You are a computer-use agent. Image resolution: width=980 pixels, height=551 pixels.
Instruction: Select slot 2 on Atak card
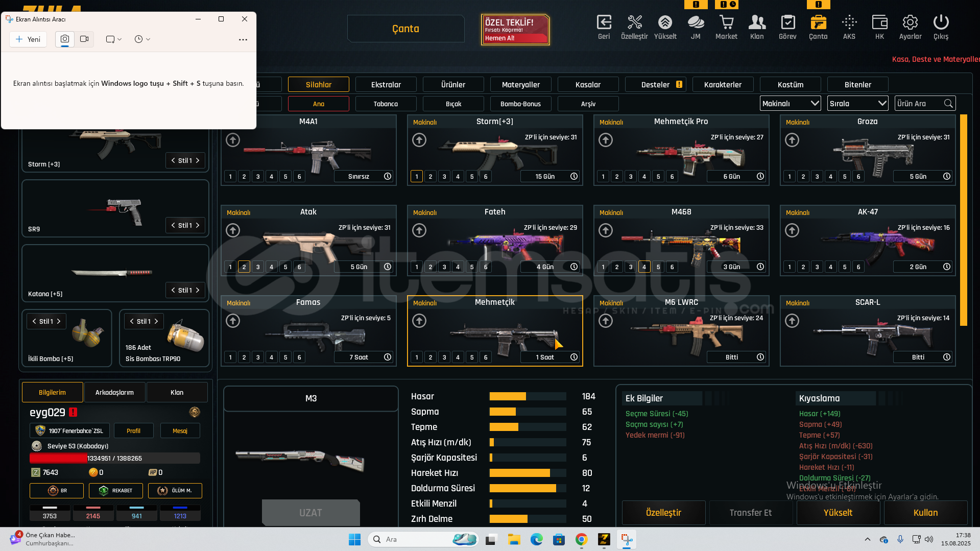pos(244,267)
